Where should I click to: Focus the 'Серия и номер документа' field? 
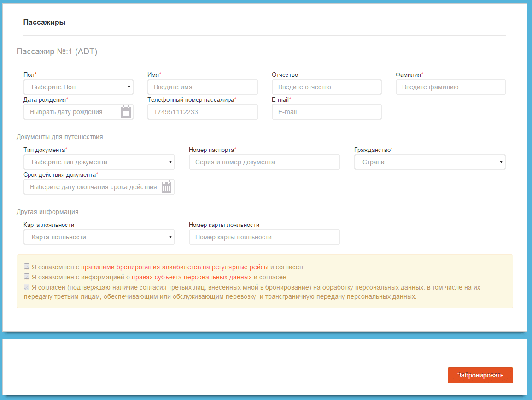click(264, 162)
